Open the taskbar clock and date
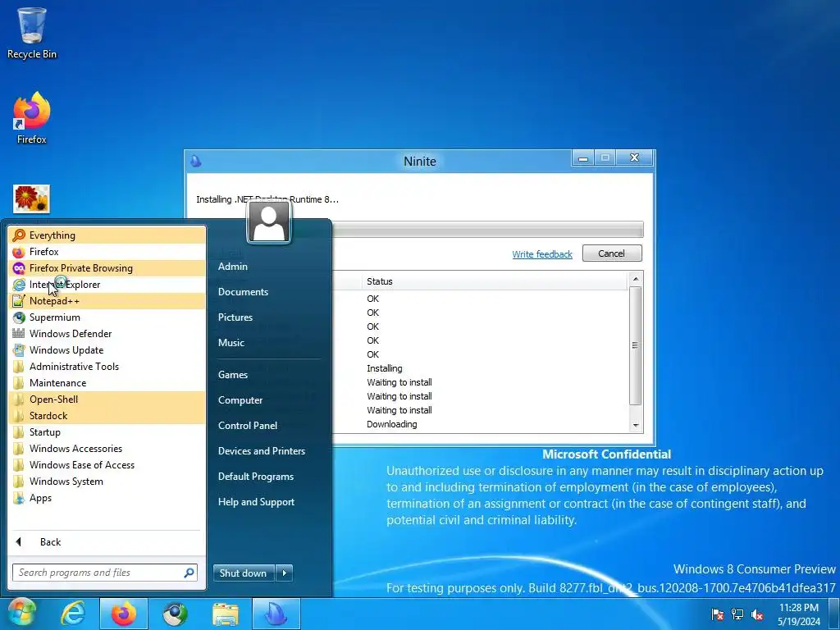The width and height of the screenshot is (840, 630). (799, 614)
